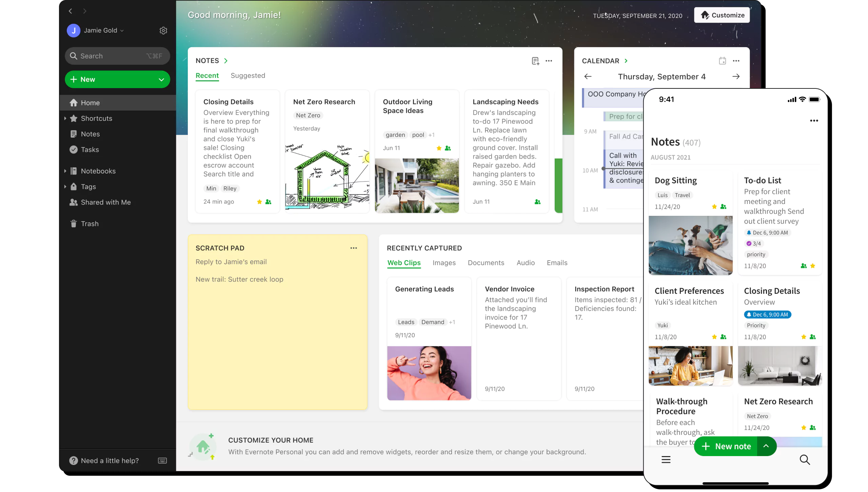Screen dimensions: 868x492
Task: Click the add event icon in Calendar widget
Action: tap(722, 61)
